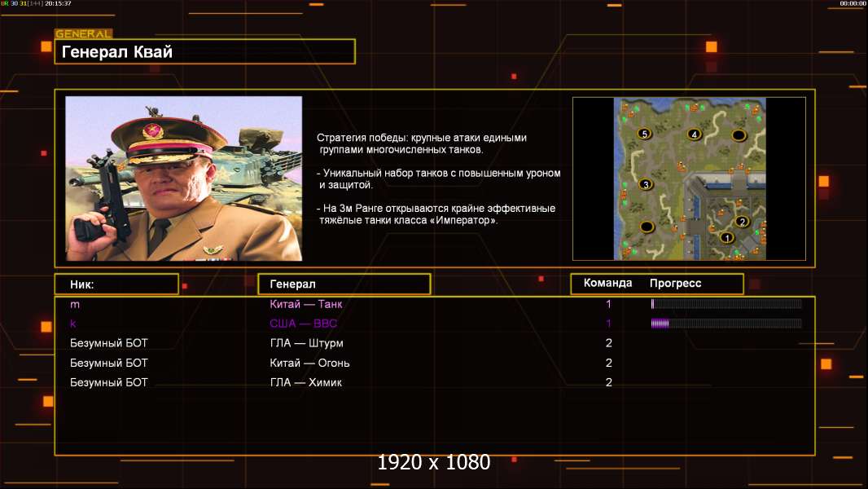This screenshot has height=489, width=868.
Task: Pick start position marker 3 on map
Action: point(647,184)
